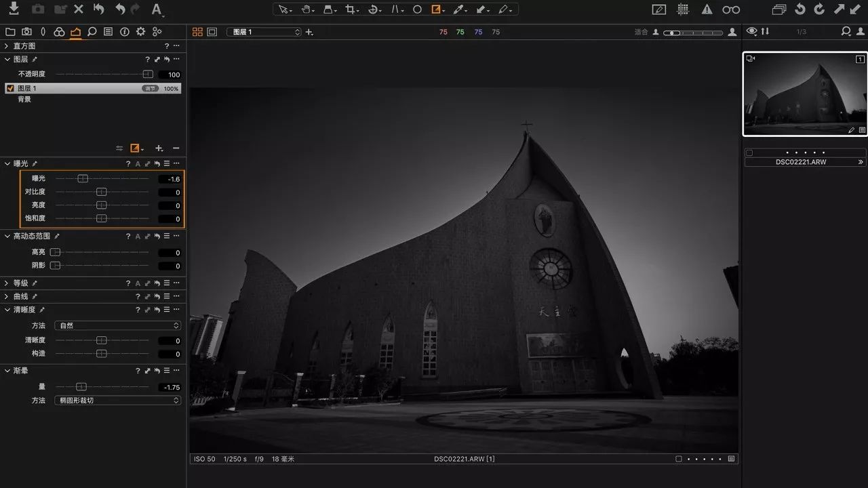Collapse the 图层 layers panel
This screenshot has width=868, height=488.
click(x=6, y=60)
